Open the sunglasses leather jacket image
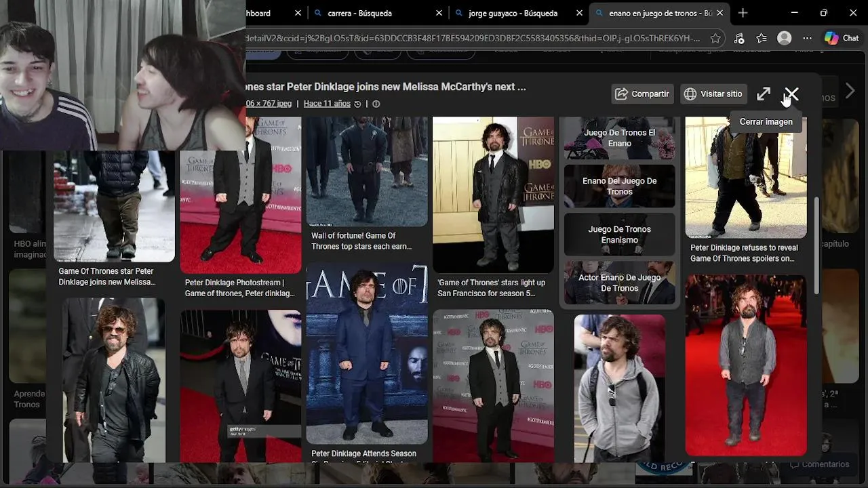868x488 pixels. click(x=114, y=380)
